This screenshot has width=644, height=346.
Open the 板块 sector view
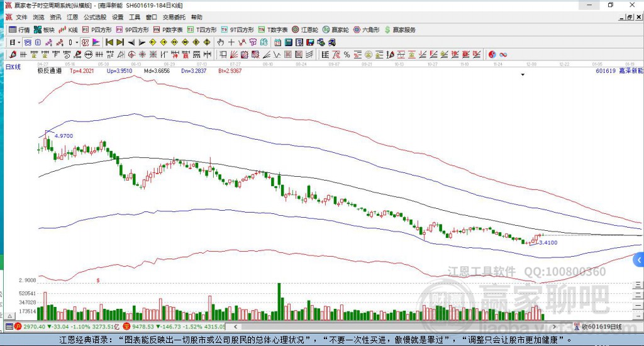45,30
